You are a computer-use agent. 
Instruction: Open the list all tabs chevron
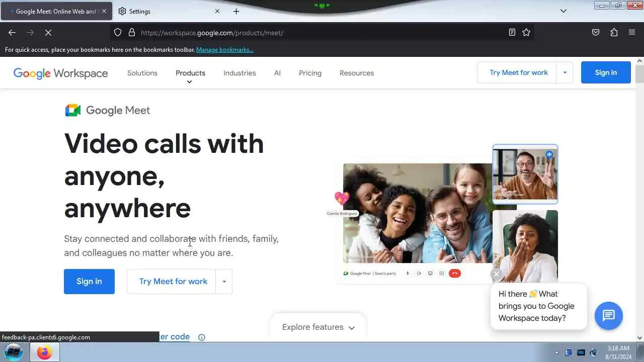(563, 11)
